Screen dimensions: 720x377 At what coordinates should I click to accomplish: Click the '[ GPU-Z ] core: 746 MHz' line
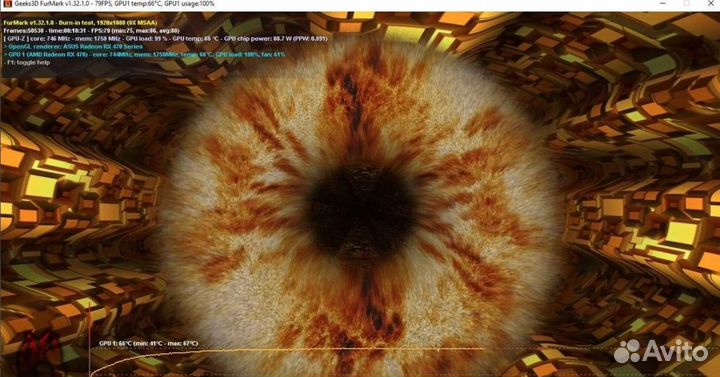165,39
